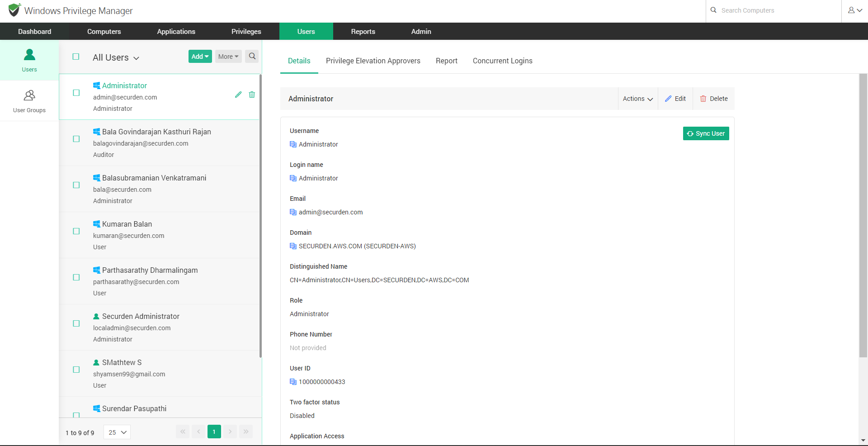
Task: Copy the email admin@securden.com using copy icon
Action: coord(292,212)
